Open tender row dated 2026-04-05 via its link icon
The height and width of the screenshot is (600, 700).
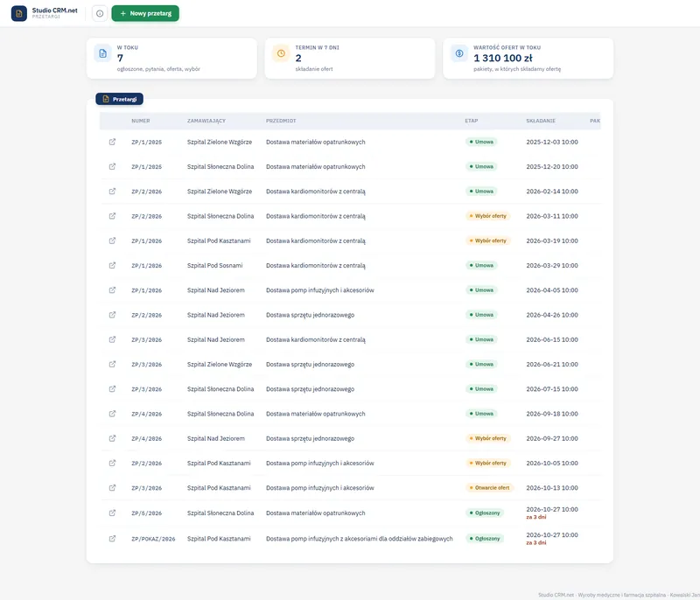pyautogui.click(x=112, y=290)
